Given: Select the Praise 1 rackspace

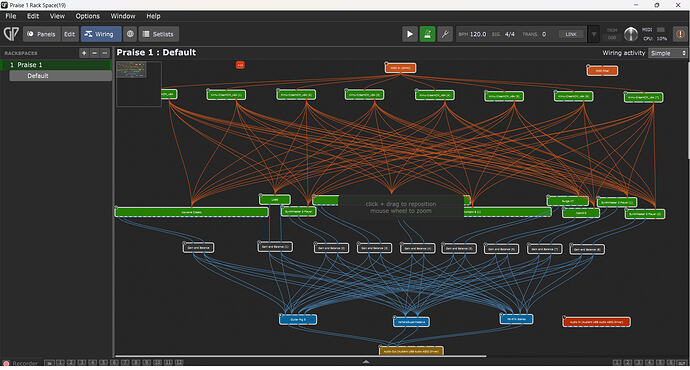Looking at the screenshot, I should pos(56,65).
